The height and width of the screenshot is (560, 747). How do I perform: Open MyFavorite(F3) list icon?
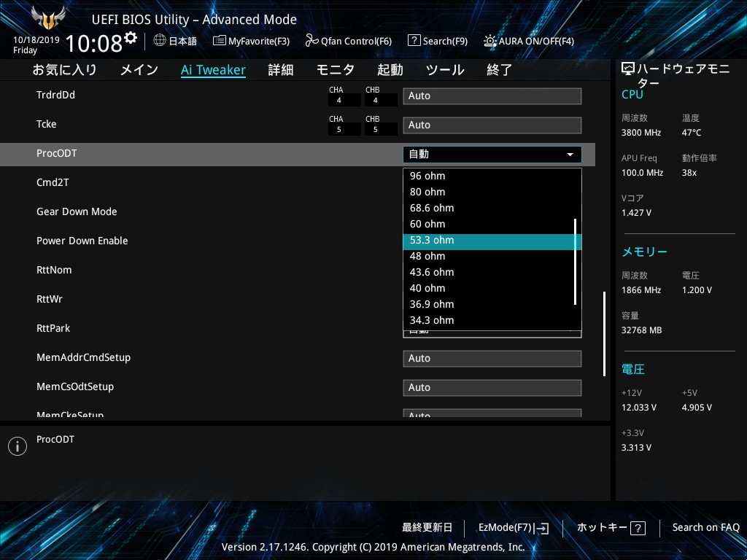tap(219, 41)
